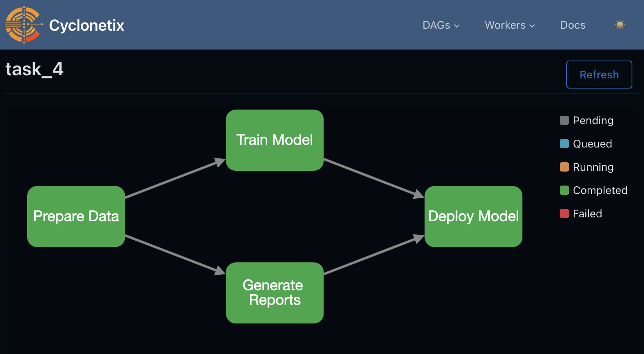
Task: Select the Deploy Model node
Action: pyautogui.click(x=473, y=216)
